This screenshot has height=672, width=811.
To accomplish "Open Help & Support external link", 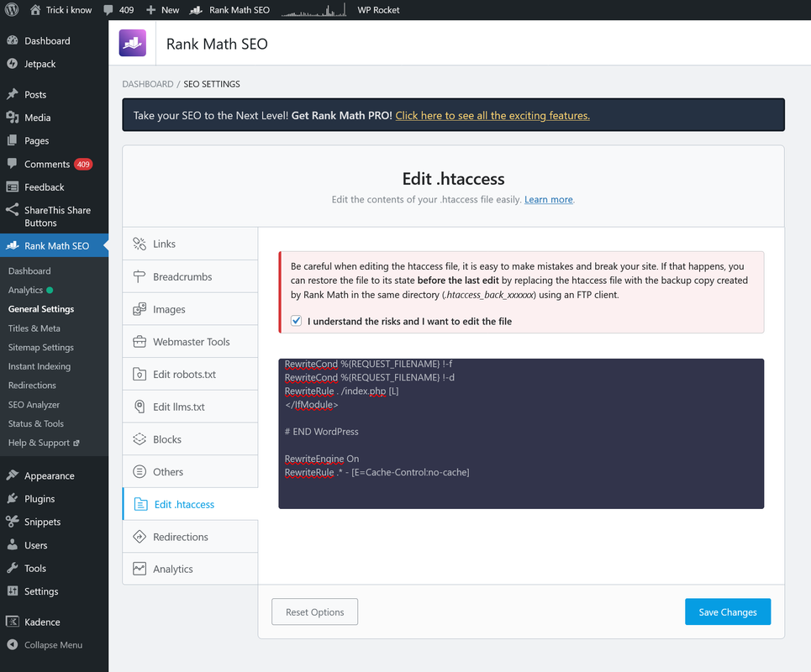I will point(44,443).
